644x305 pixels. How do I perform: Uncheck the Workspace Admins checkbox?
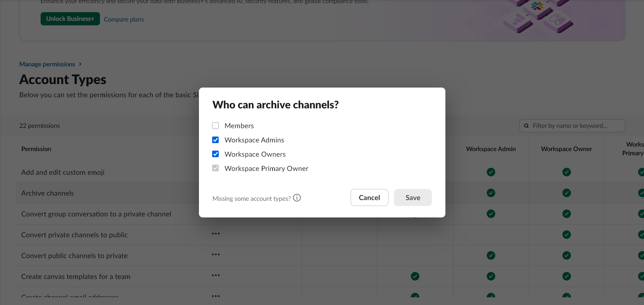pos(216,140)
